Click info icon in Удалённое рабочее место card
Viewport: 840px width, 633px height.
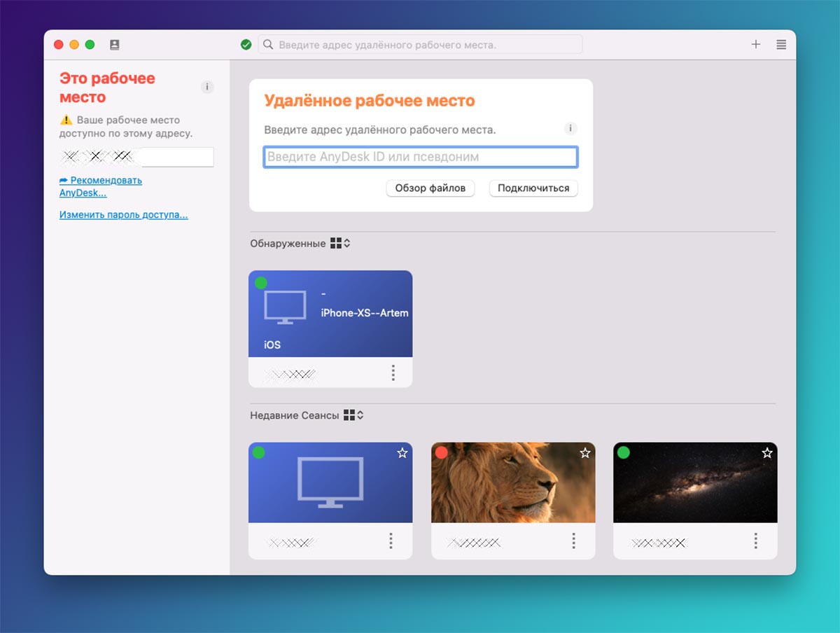[x=570, y=129]
